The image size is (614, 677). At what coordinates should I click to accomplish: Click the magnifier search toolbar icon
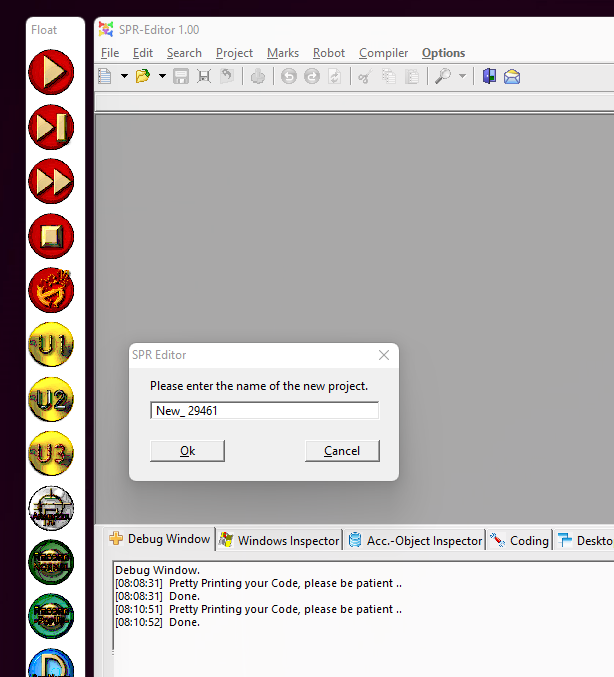click(x=443, y=76)
